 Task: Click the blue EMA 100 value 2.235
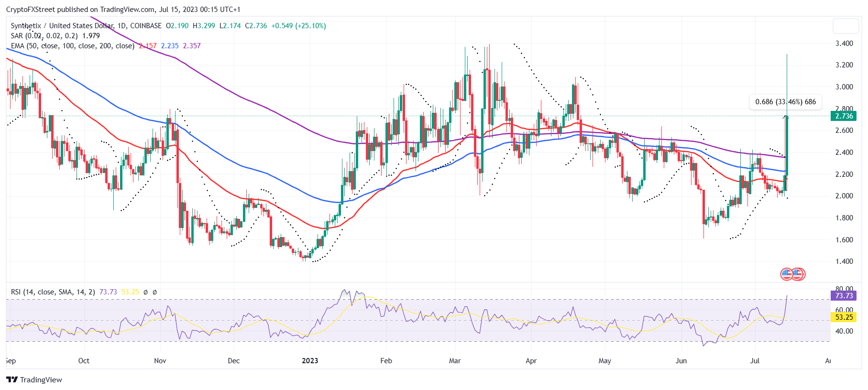(170, 46)
